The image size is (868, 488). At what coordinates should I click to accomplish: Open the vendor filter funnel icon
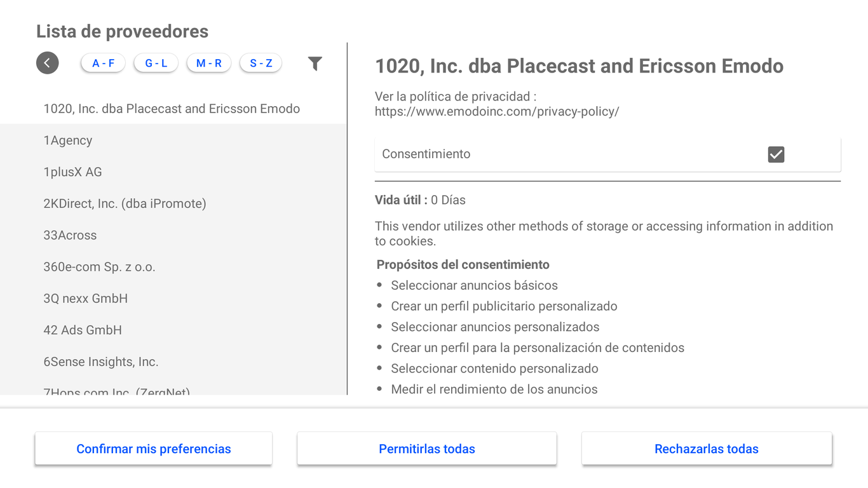click(x=315, y=63)
